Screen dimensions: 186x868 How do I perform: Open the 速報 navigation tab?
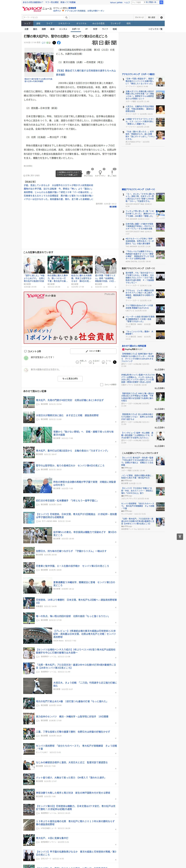(x=38, y=23)
